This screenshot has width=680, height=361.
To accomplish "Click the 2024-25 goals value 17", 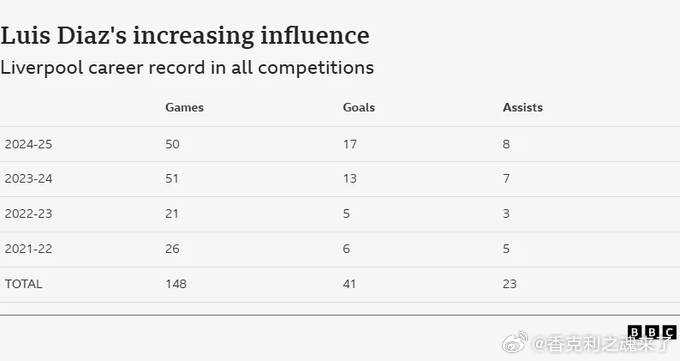I will 350,144.
